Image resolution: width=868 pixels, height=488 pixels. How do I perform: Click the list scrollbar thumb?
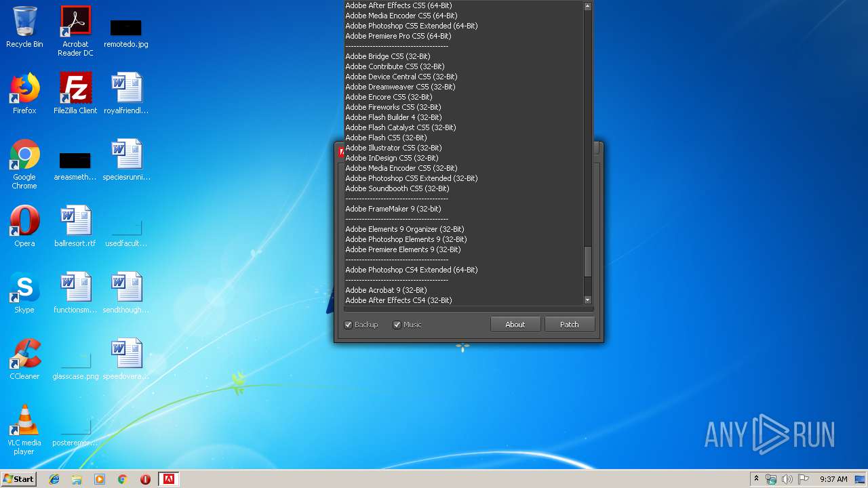587,262
